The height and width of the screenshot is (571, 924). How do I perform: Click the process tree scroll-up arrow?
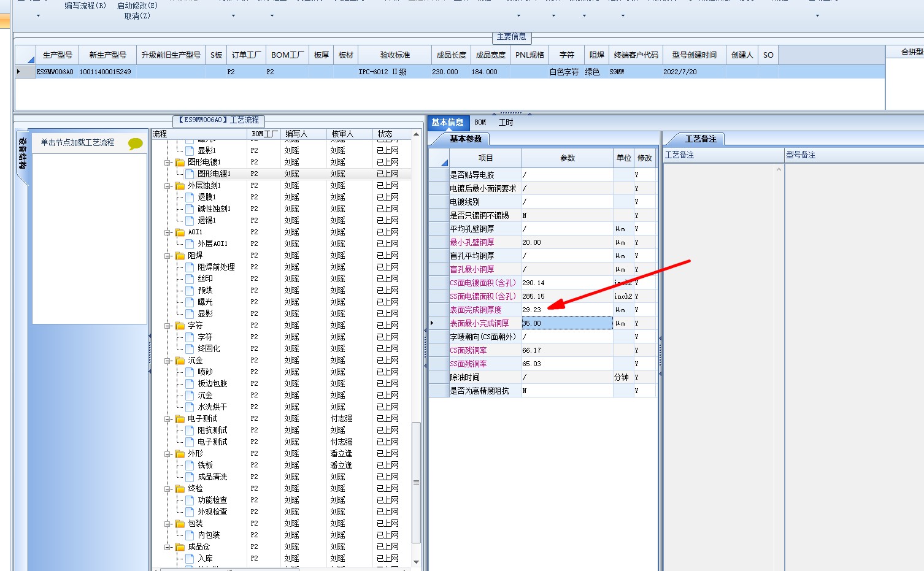point(416,134)
